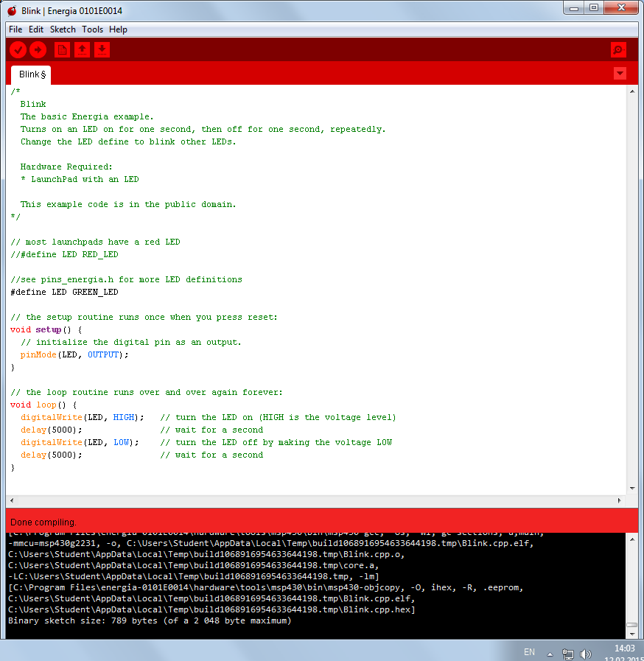Select the Blink sketch tab
The height and width of the screenshot is (661, 644).
(31, 74)
